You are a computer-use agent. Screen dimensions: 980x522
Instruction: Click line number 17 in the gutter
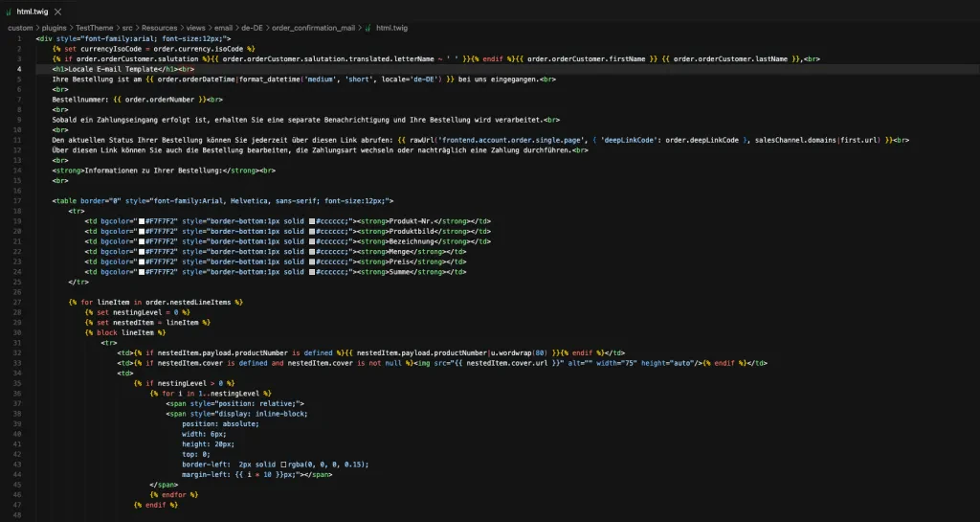click(17, 201)
